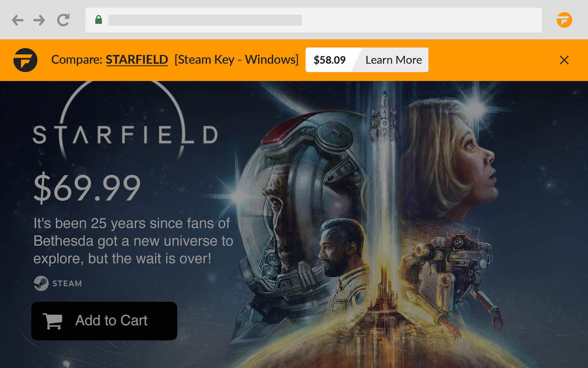Add Starfield to the cart

(104, 321)
